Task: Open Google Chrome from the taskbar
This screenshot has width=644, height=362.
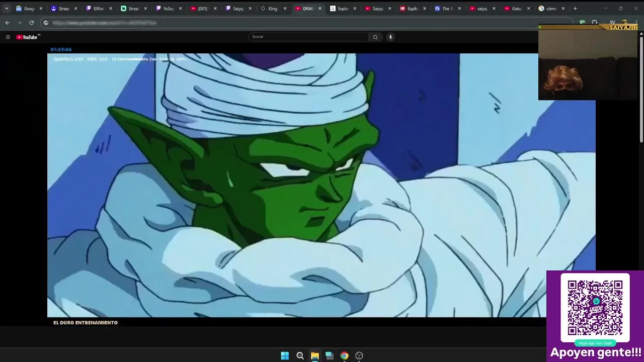Action: [x=344, y=355]
